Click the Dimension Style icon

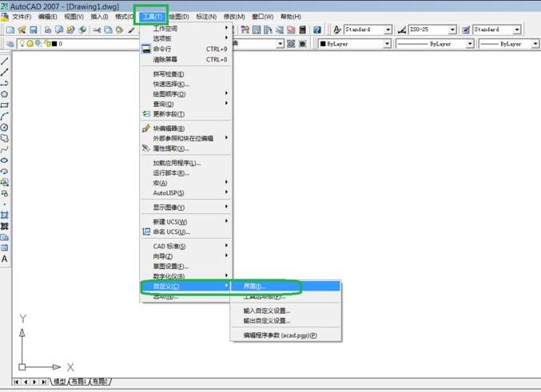(x=402, y=30)
